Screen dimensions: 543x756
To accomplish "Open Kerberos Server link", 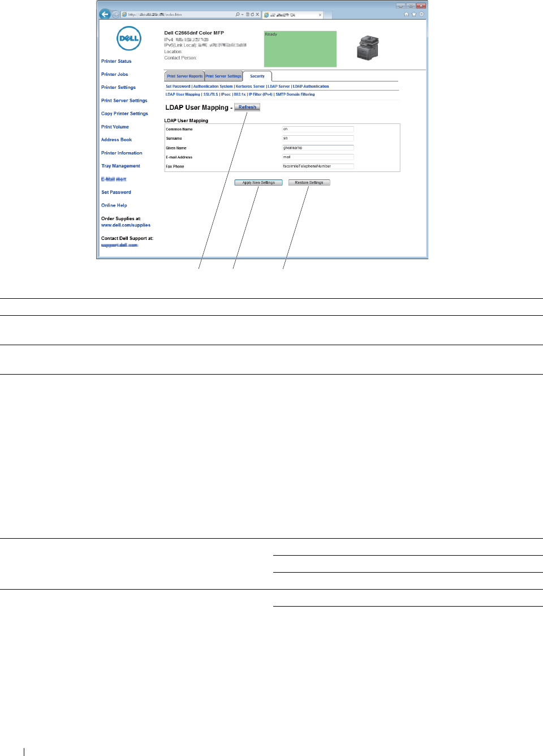I will (x=250, y=87).
